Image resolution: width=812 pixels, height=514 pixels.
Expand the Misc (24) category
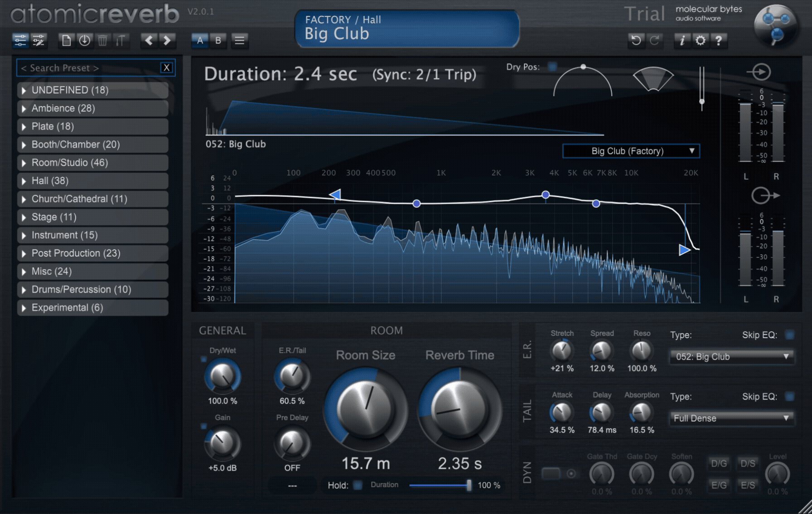93,272
